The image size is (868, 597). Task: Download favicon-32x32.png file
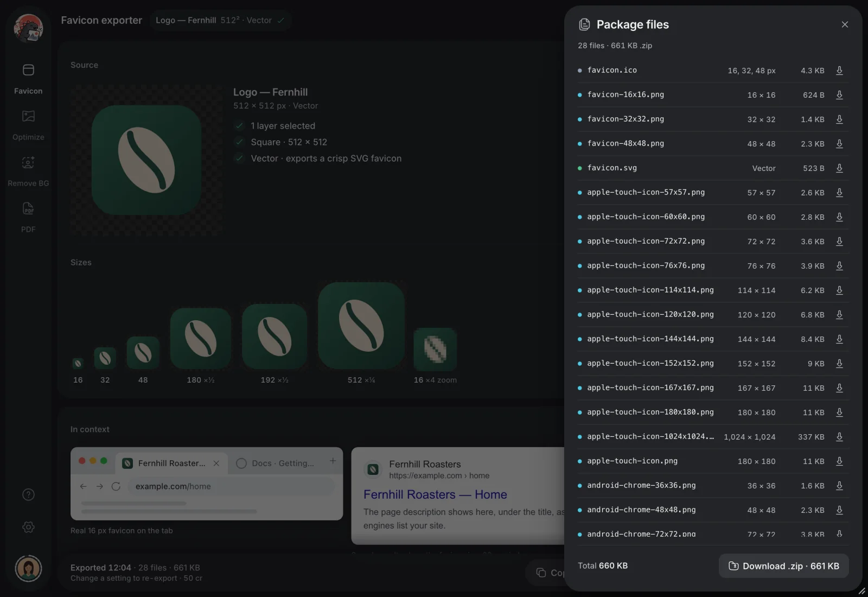tap(839, 119)
